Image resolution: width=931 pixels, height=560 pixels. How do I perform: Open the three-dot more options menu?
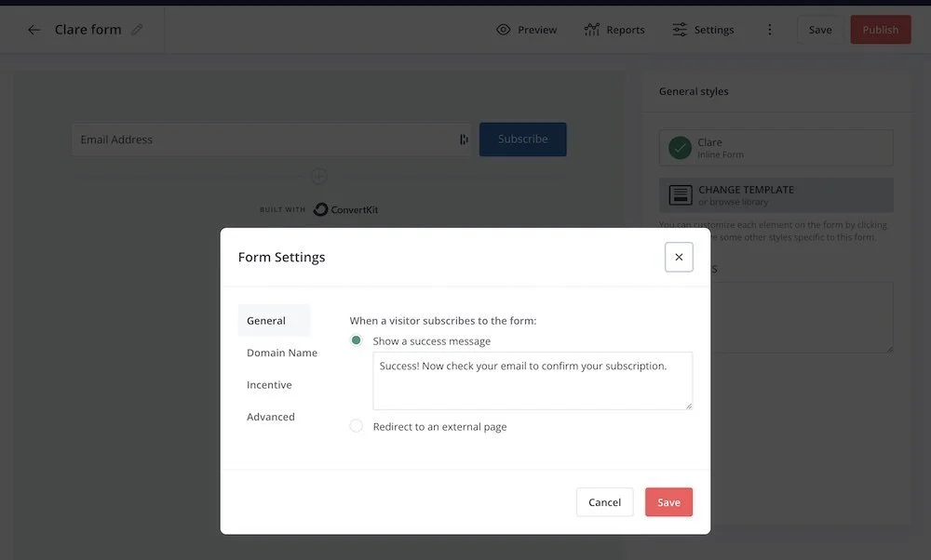pyautogui.click(x=770, y=30)
